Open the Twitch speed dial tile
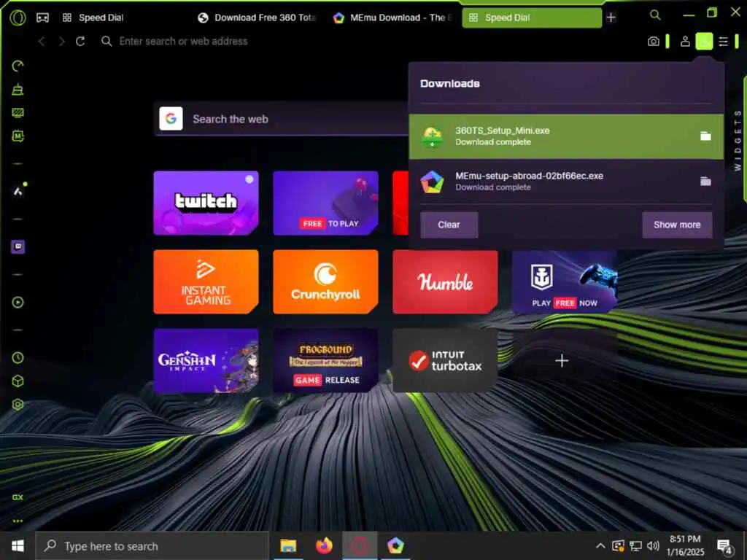 [x=206, y=203]
